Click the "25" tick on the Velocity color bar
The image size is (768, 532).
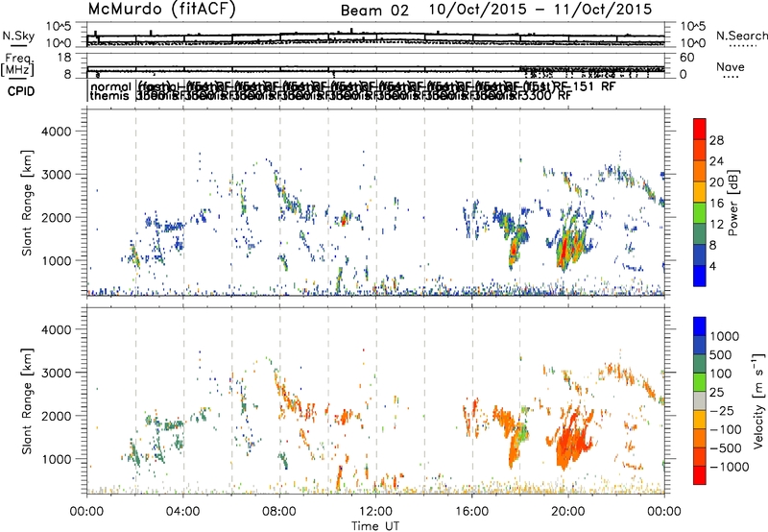click(x=717, y=392)
